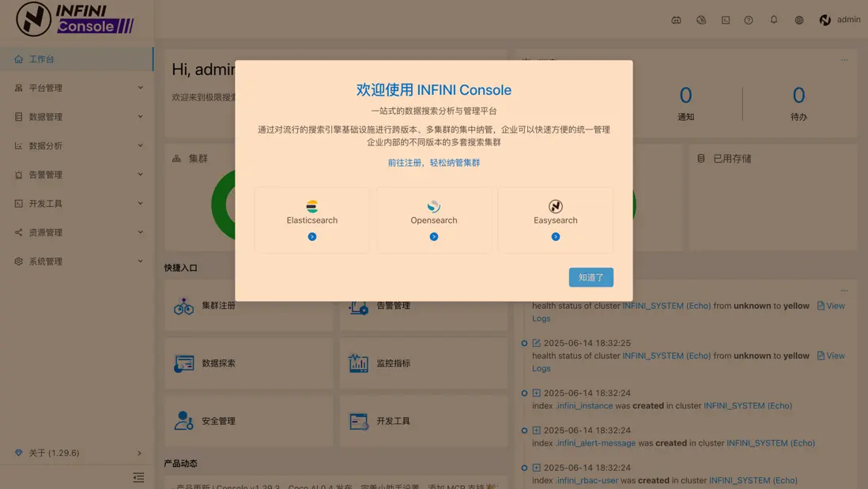Expand the 平台管理 sidebar menu

[x=77, y=88]
